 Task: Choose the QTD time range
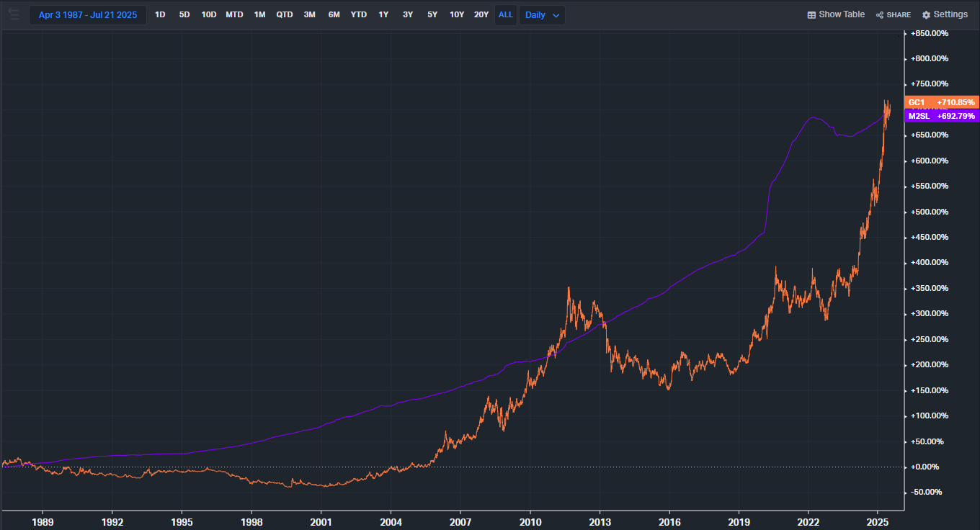(285, 15)
